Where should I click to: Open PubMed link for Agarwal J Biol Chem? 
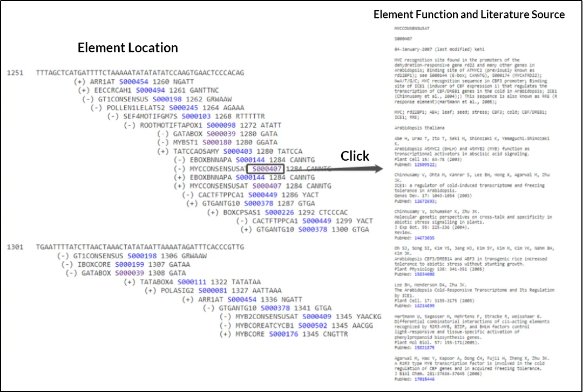tap(424, 380)
